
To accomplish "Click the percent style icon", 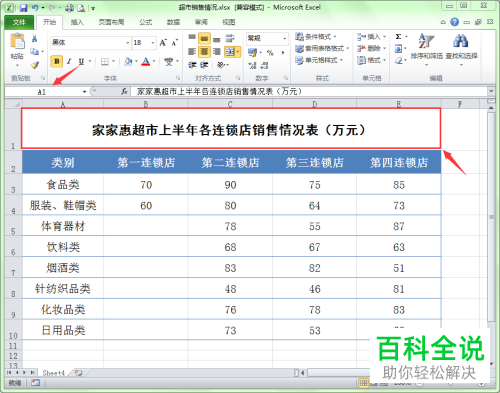I will pos(270,53).
